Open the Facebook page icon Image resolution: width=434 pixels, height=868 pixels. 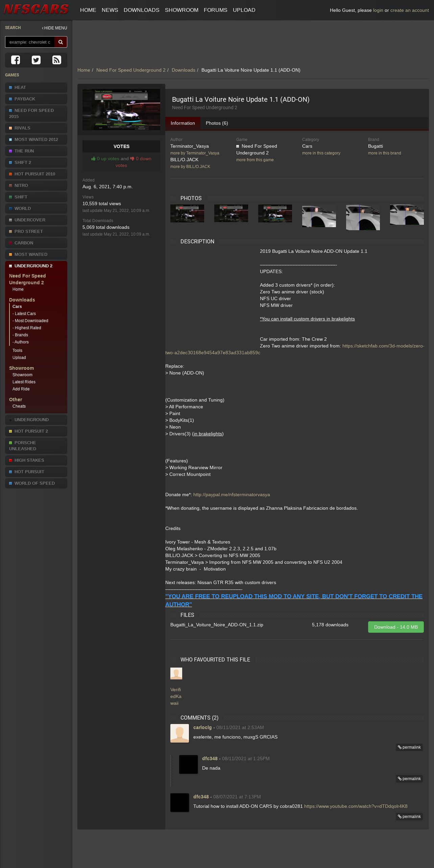pyautogui.click(x=16, y=60)
